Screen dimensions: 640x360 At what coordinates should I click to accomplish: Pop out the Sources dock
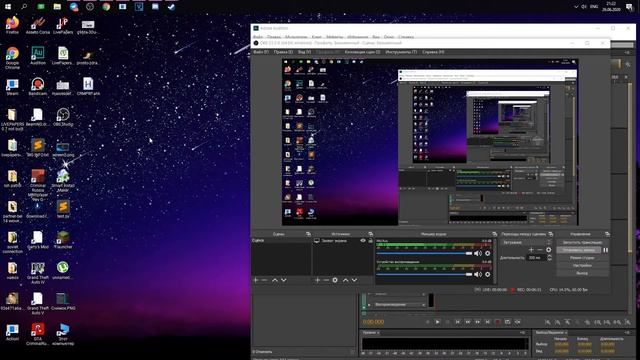(x=371, y=234)
